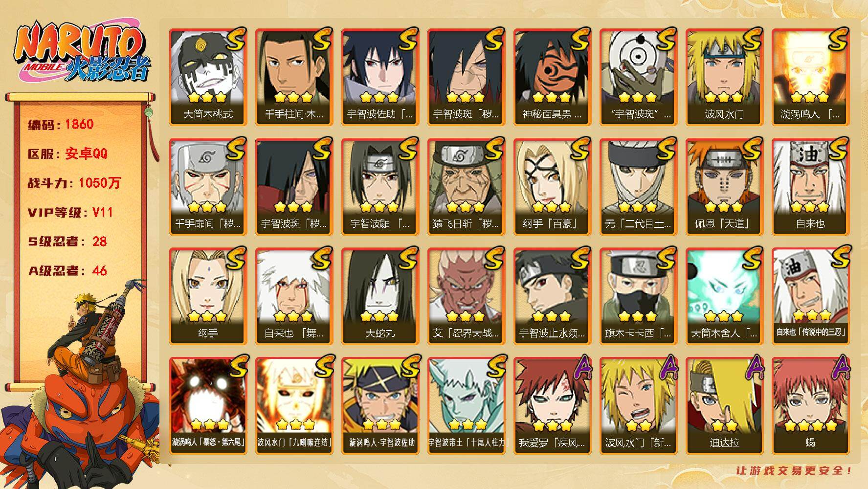The image size is (868, 489).
Task: Click the VIP等级: V11 label
Action: [x=70, y=212]
